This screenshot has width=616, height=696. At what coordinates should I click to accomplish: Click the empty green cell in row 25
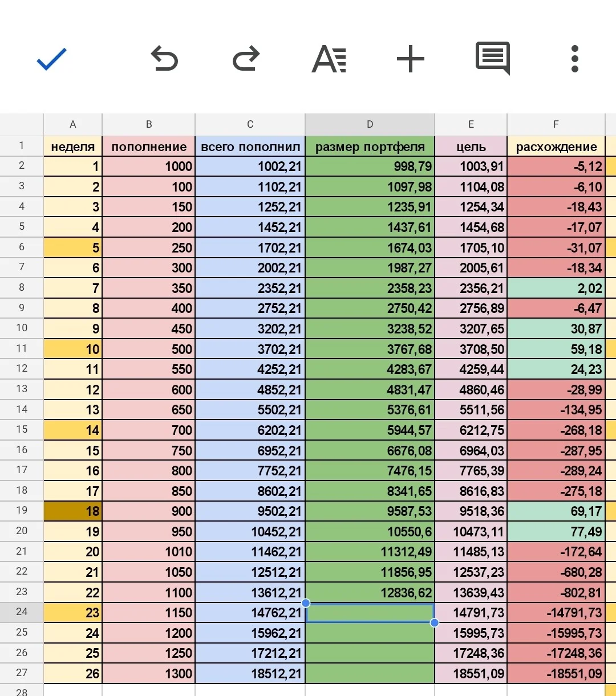coord(370,633)
